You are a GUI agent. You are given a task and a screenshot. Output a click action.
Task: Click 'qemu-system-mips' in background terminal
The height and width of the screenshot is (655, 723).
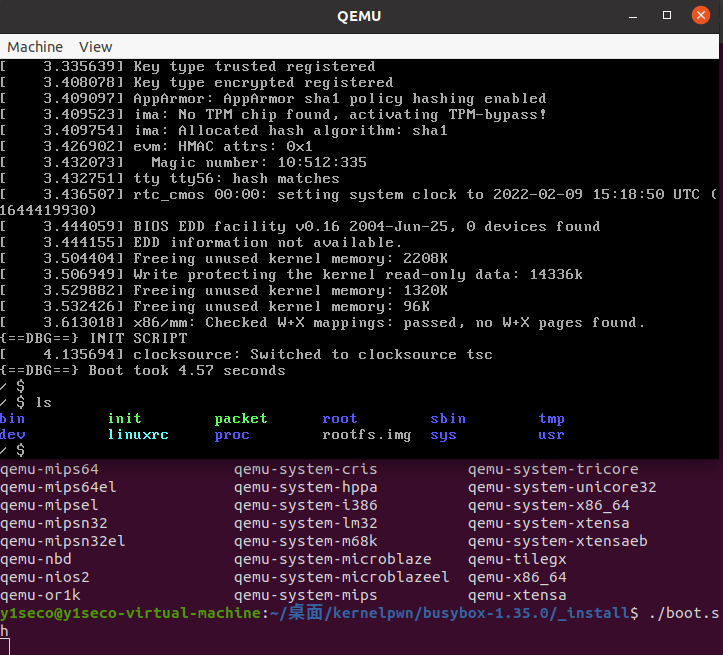click(306, 595)
